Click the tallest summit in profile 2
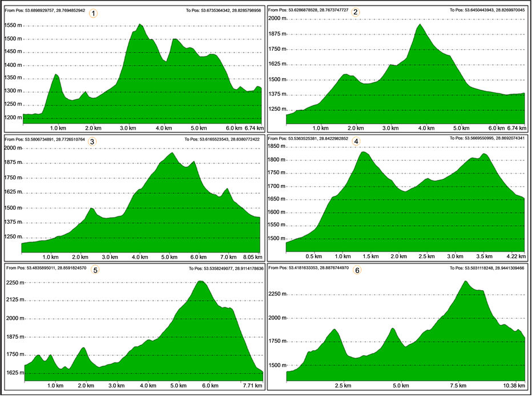Viewport: 532px width, 397px height. tap(420, 25)
